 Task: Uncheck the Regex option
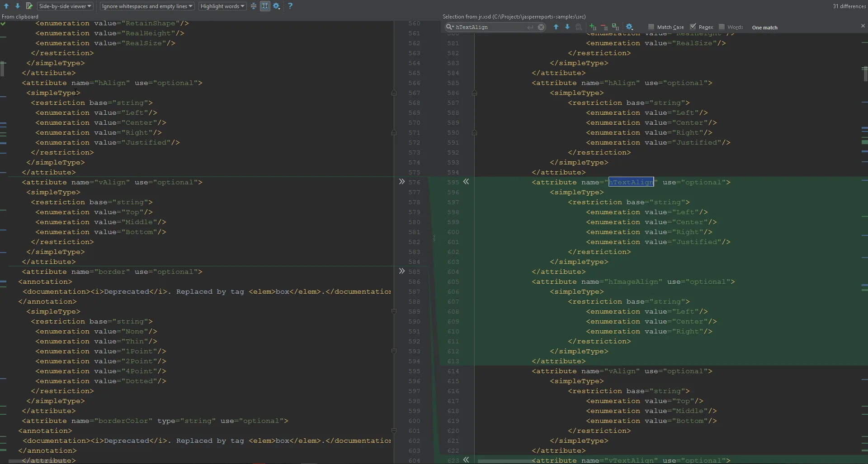coord(693,27)
